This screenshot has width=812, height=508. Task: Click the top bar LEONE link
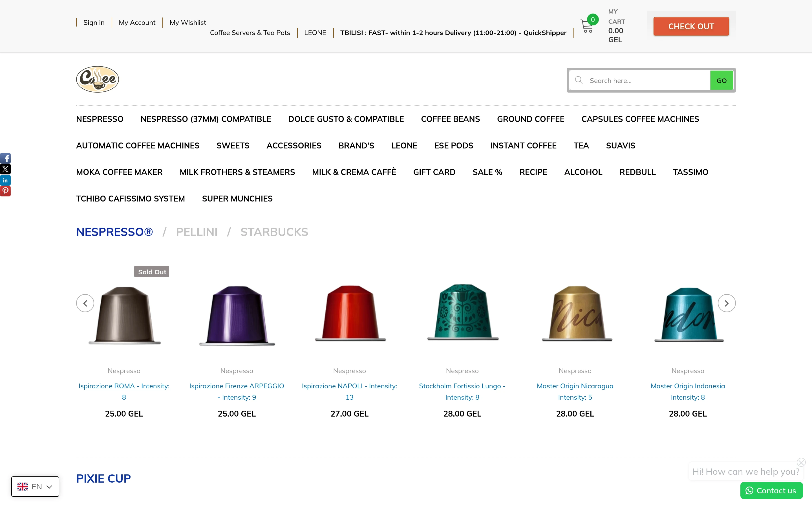click(315, 32)
